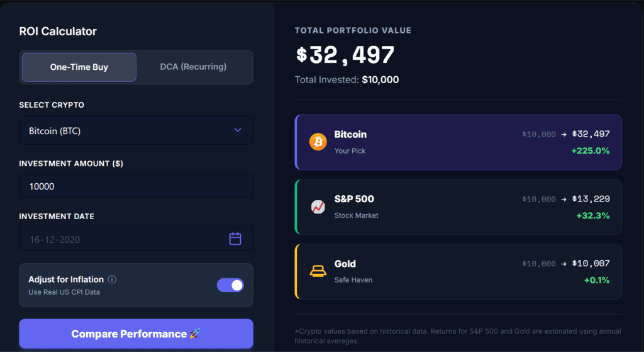The height and width of the screenshot is (352, 644).
Task: Select the Bitcoin result card
Action: tap(458, 142)
